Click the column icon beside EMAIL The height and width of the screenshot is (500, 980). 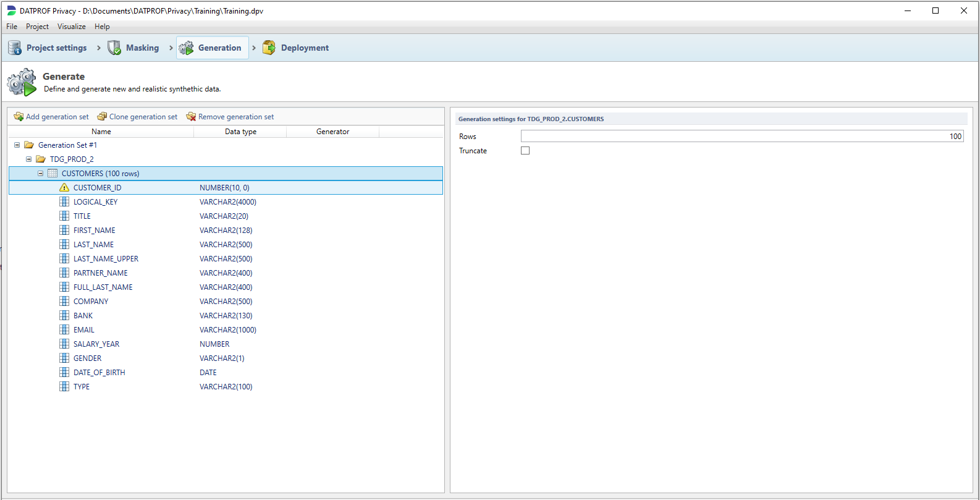click(64, 329)
